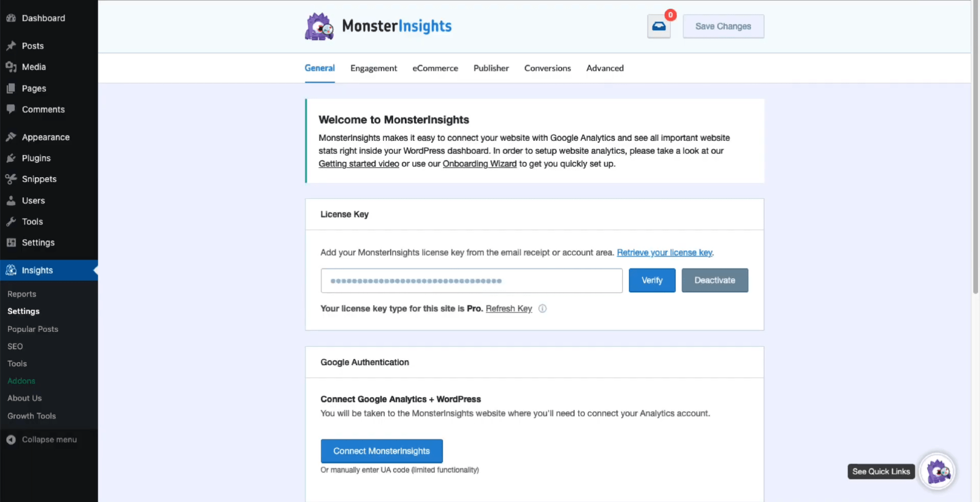980x502 pixels.
Task: Open the Appearance menu icon
Action: coord(11,137)
